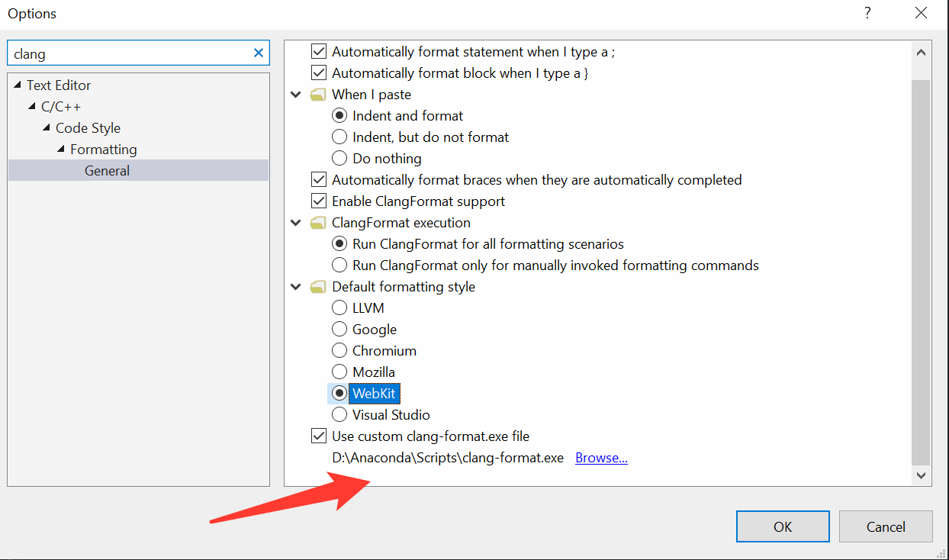Click the Browse... link
Image resolution: width=949 pixels, height=560 pixels.
(601, 458)
